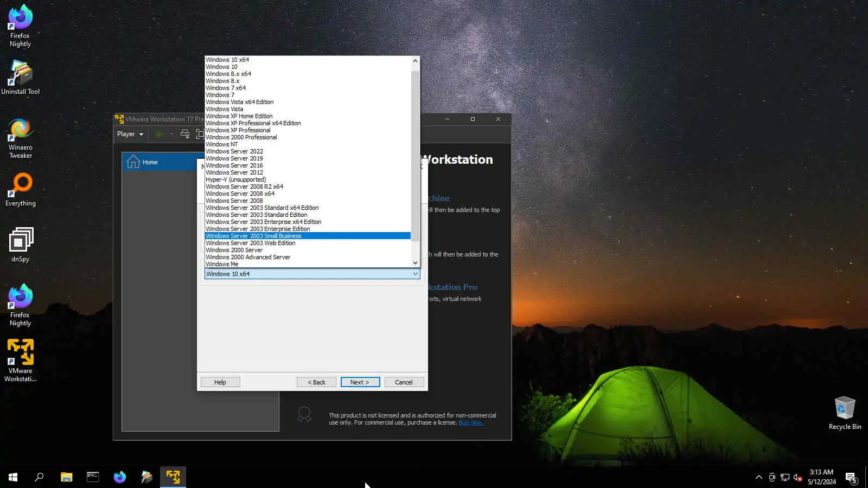Viewport: 868px width, 488px height.
Task: Open the notification center icon
Action: tap(851, 477)
